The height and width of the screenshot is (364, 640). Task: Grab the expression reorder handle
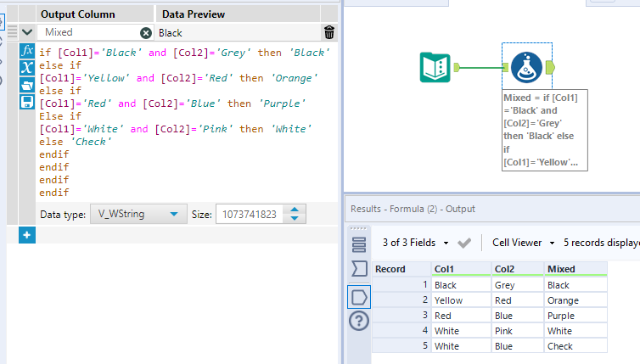pyautogui.click(x=12, y=31)
